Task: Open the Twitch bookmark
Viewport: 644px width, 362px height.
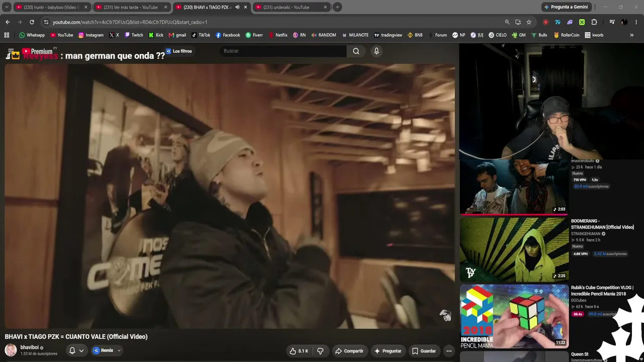Action: click(134, 35)
